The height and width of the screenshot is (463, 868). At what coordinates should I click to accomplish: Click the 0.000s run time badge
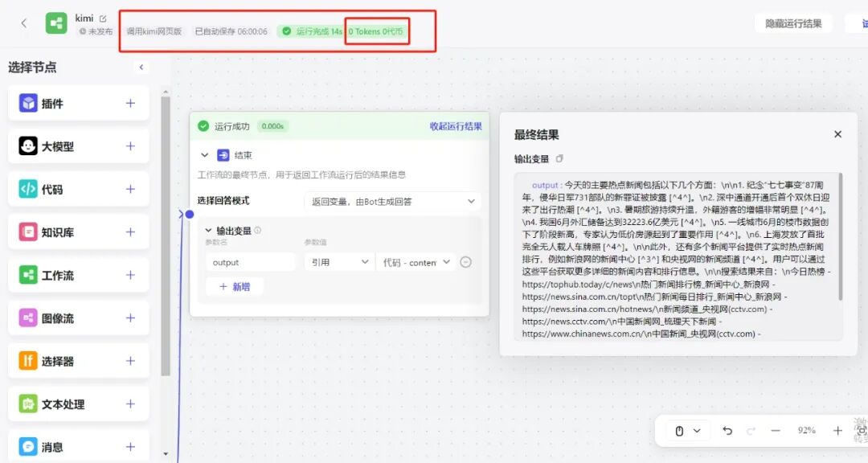pos(272,126)
